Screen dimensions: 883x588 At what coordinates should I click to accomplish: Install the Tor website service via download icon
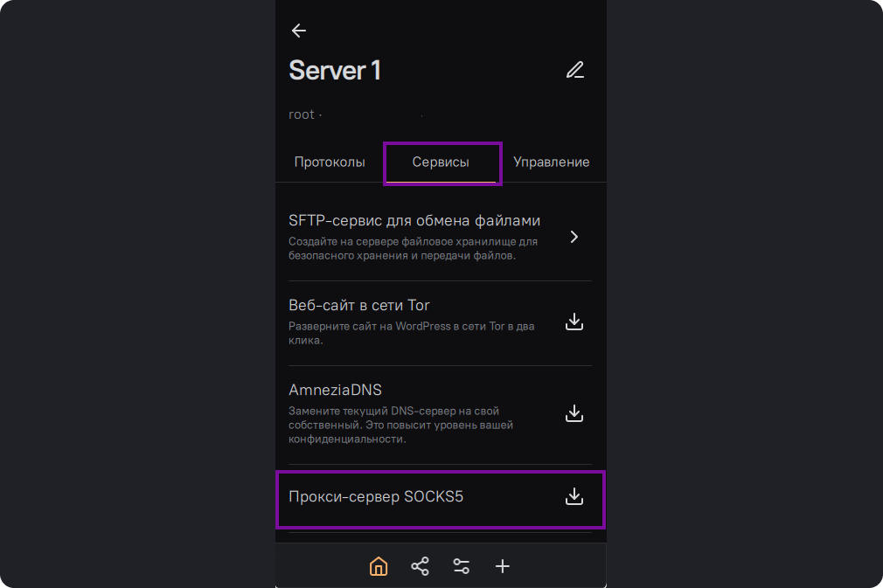574,322
